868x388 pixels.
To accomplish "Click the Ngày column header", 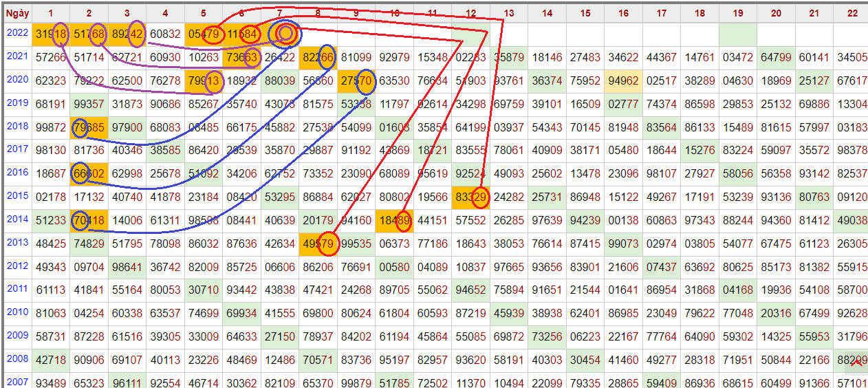I will pyautogui.click(x=17, y=12).
